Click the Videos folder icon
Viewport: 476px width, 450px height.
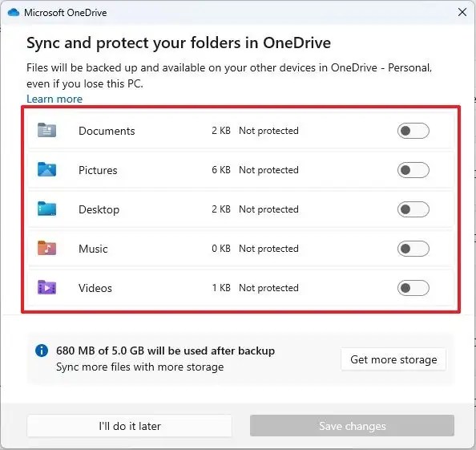pos(46,287)
